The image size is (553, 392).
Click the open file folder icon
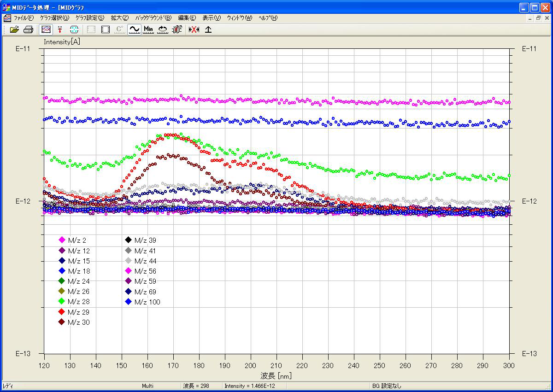click(15, 29)
